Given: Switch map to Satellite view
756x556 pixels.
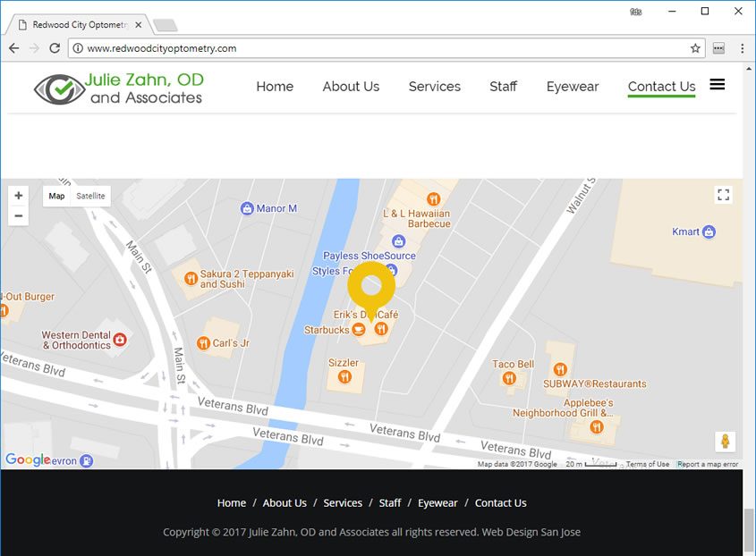Looking at the screenshot, I should (90, 196).
